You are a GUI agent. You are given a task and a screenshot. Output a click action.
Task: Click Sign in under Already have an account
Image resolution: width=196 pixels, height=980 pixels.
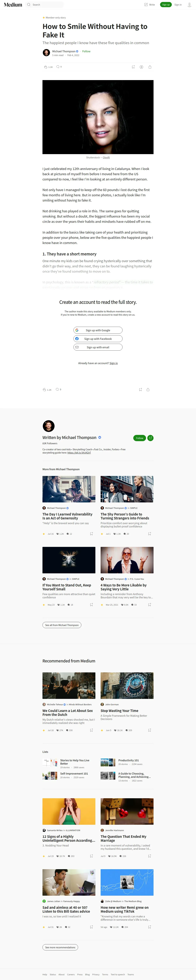click(114, 363)
